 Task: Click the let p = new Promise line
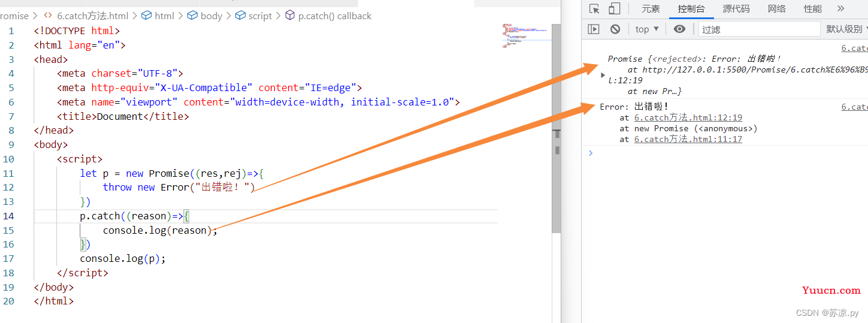coord(172,173)
